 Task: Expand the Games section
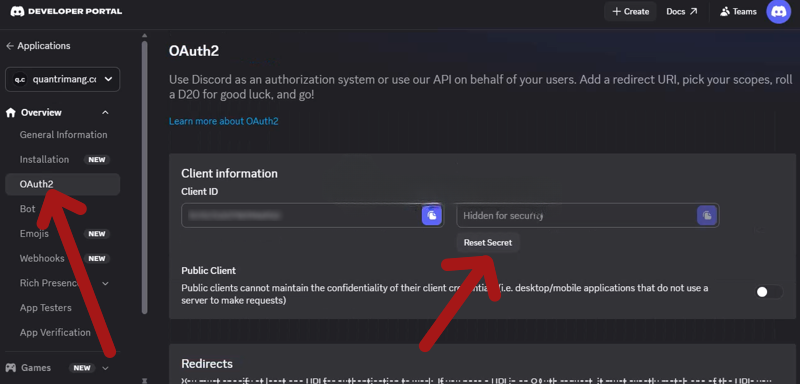105,368
